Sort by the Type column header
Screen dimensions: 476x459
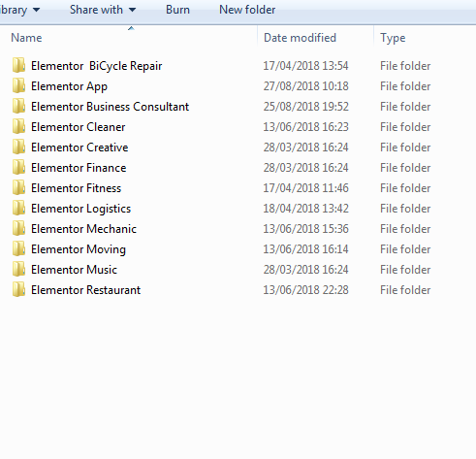point(393,38)
